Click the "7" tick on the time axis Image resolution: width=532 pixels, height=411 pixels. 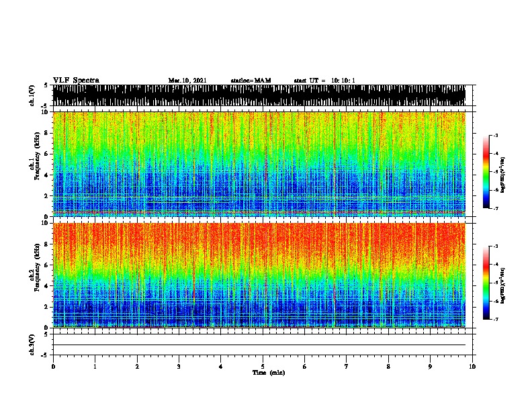(347, 367)
